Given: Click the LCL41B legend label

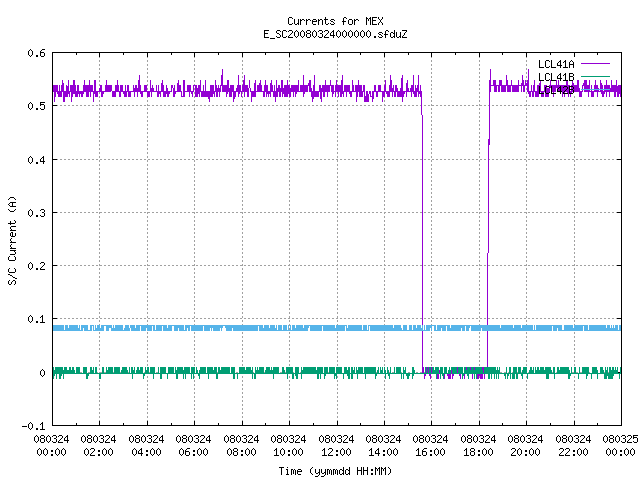Looking at the screenshot, I should (x=556, y=77).
